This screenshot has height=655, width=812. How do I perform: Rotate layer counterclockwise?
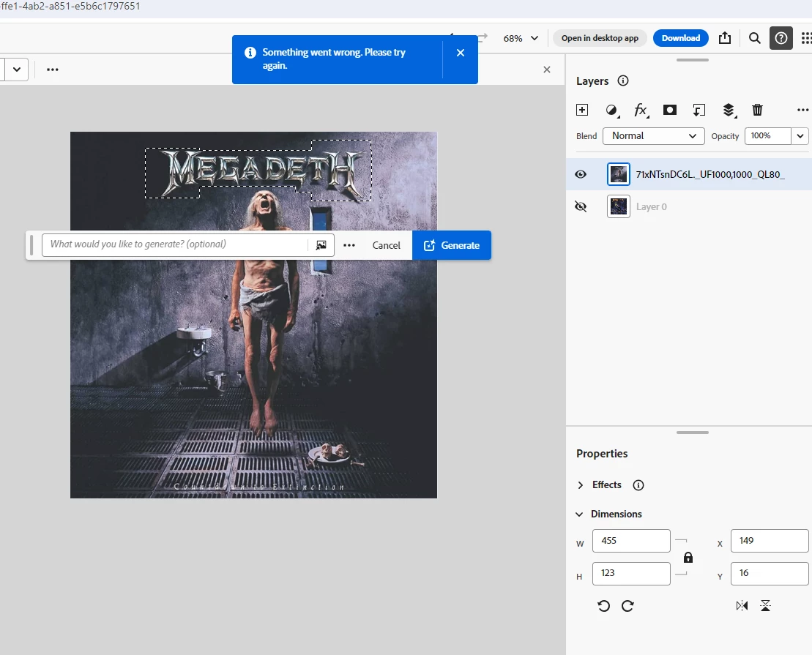point(603,605)
